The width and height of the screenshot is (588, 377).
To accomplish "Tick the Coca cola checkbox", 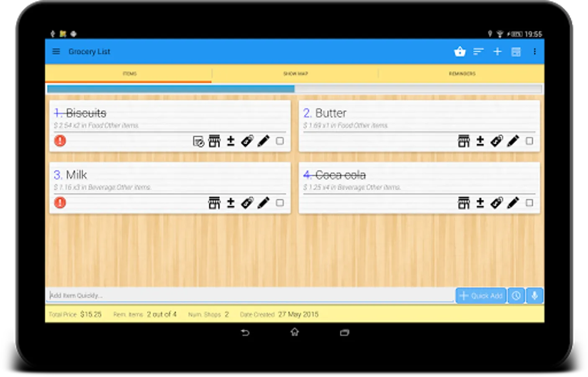I will pos(529,203).
